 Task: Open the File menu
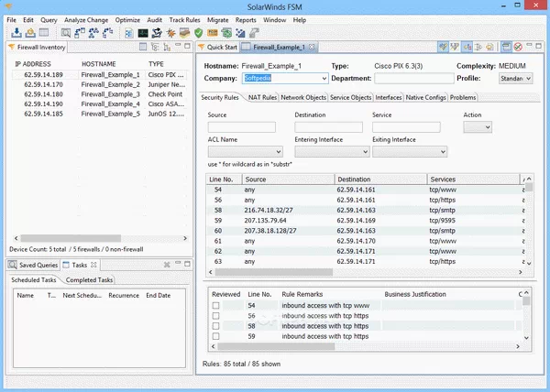[x=11, y=20]
